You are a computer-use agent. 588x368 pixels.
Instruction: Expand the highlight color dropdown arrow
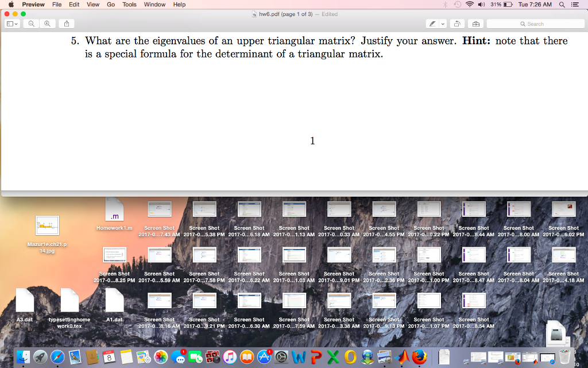click(442, 24)
